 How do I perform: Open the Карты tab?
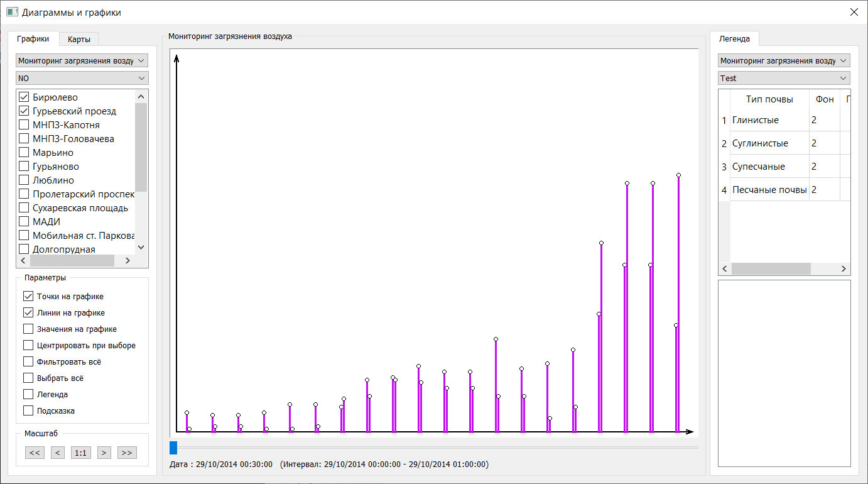[x=79, y=39]
